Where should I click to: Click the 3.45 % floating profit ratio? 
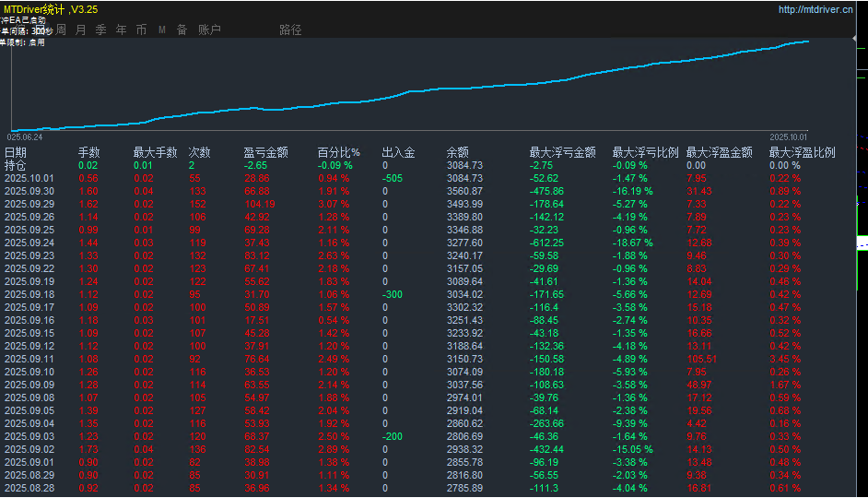click(785, 359)
